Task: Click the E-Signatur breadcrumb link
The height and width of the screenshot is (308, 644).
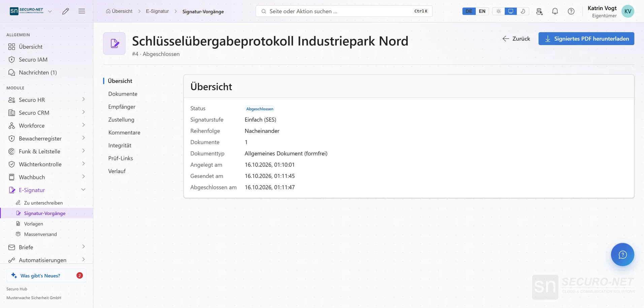Action: point(157,11)
